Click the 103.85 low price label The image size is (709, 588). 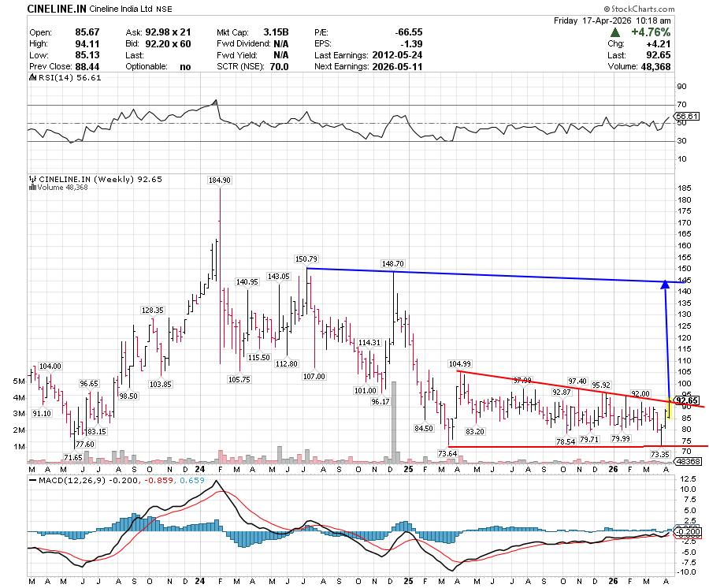[161, 384]
